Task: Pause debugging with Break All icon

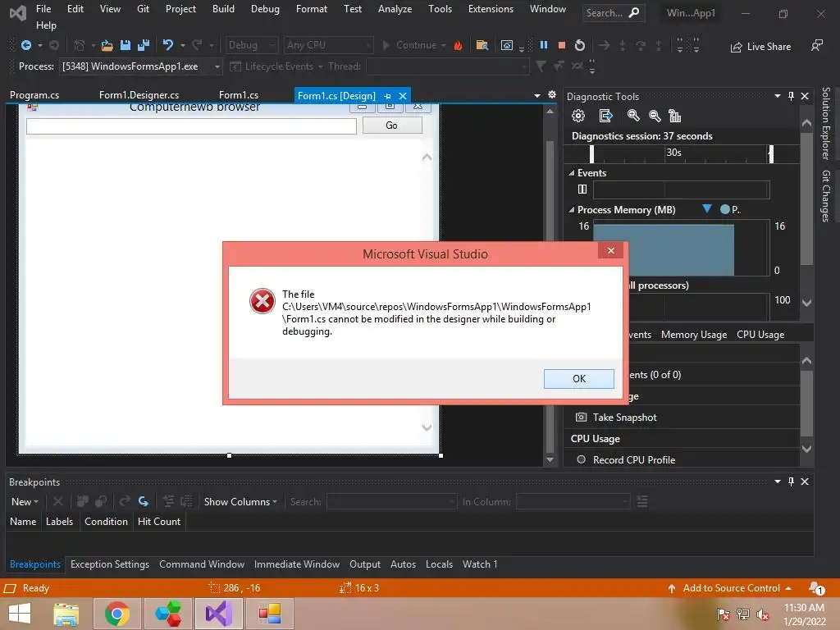Action: coord(544,45)
